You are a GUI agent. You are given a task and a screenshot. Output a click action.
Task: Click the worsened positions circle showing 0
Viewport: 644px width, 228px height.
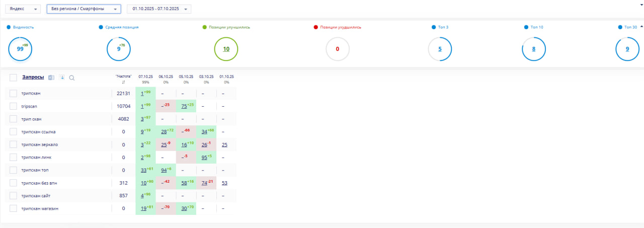click(x=338, y=49)
